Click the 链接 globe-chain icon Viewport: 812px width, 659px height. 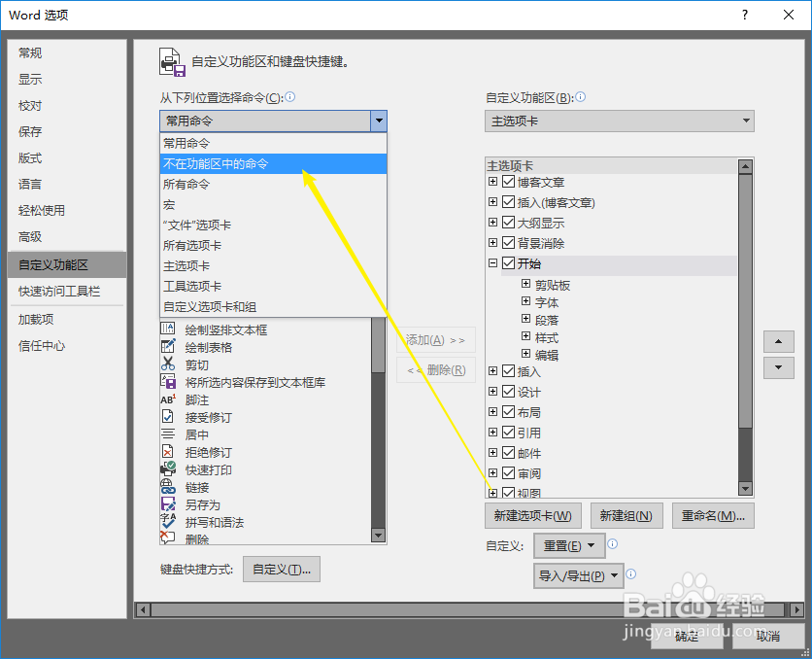coord(168,487)
